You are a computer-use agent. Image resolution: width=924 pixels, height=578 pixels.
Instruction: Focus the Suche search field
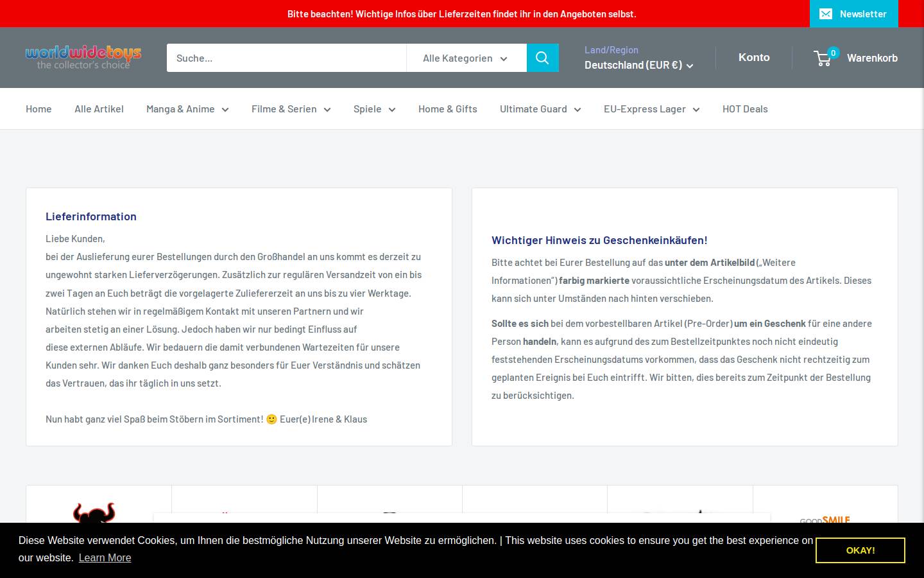(x=286, y=58)
